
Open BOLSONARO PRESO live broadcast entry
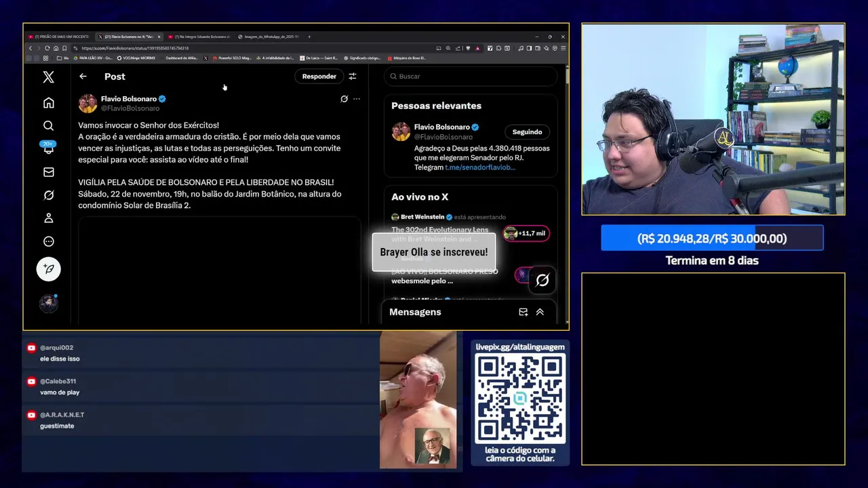click(445, 271)
